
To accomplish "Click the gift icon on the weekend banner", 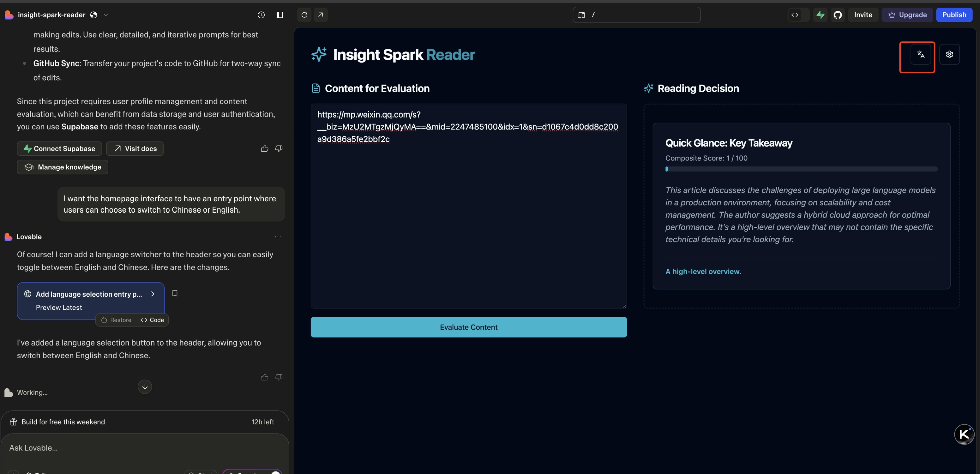I will (13, 422).
